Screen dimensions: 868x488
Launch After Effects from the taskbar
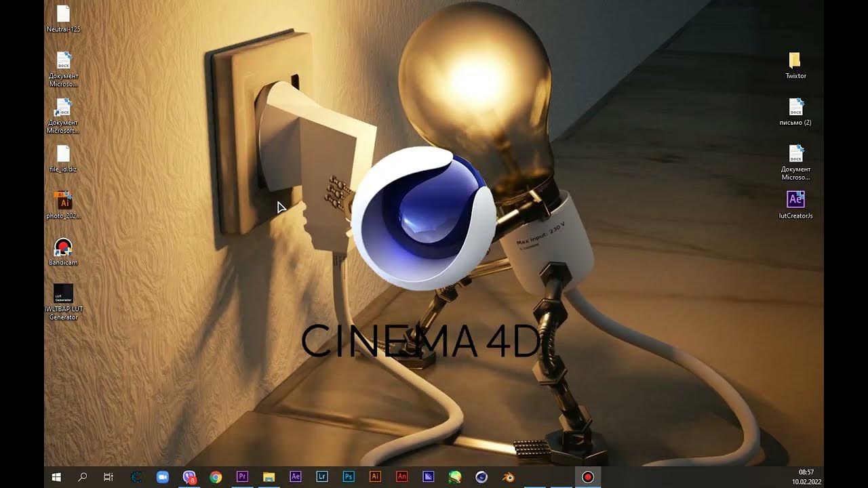[x=295, y=477]
